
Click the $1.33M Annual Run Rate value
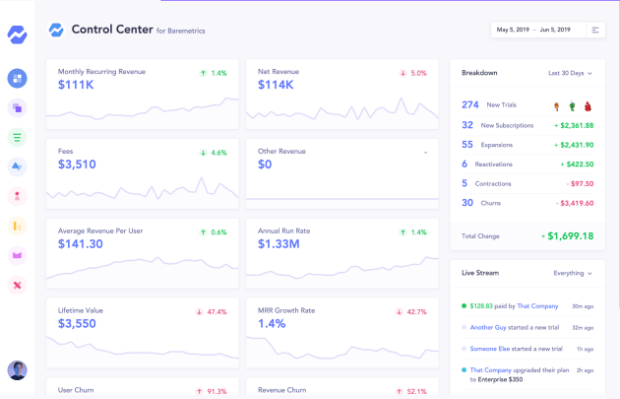278,244
